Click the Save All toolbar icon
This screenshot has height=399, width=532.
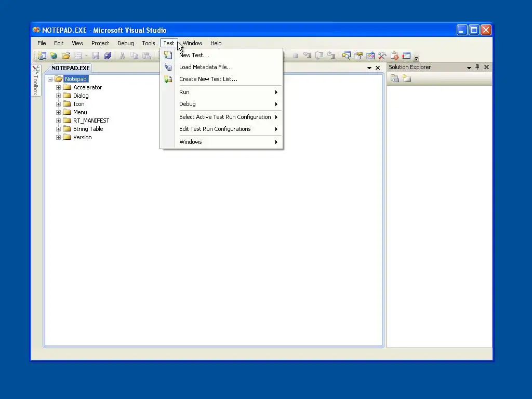pos(108,56)
